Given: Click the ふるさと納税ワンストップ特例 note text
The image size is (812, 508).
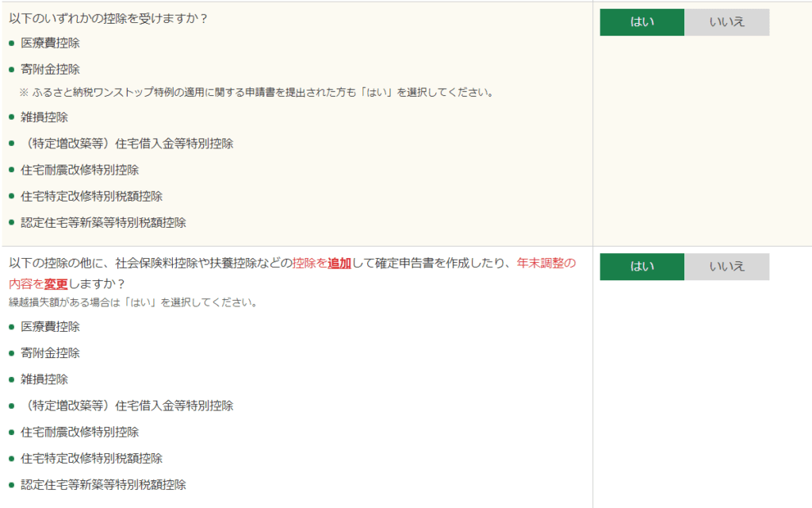Looking at the screenshot, I should [256, 92].
